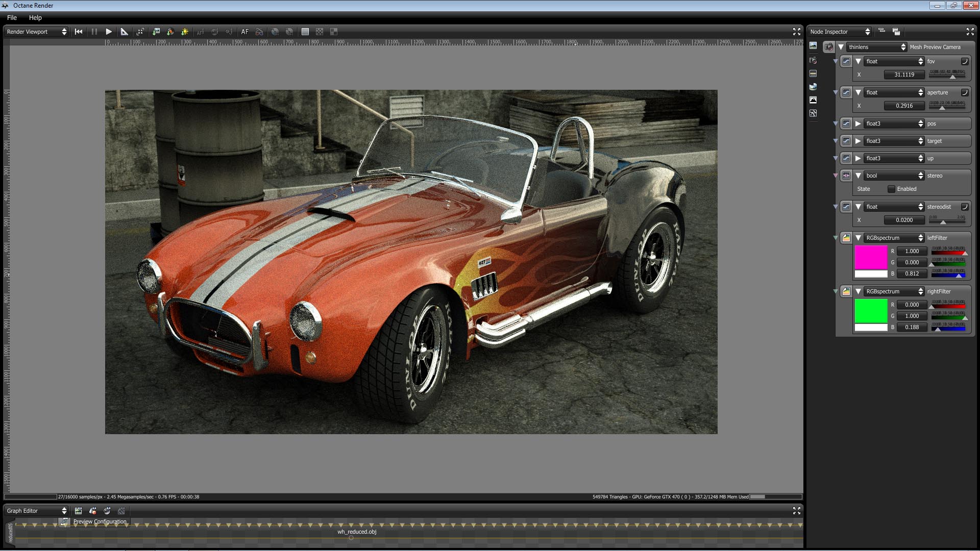
Task: Select the Preview Configuration tab
Action: click(x=100, y=521)
